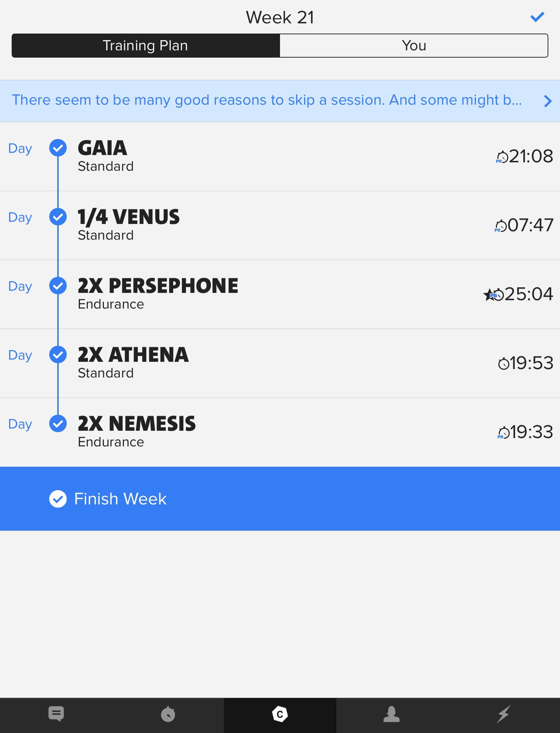Viewport: 560px width, 733px height.
Task: Tap the Week 21 title
Action: coord(280,18)
